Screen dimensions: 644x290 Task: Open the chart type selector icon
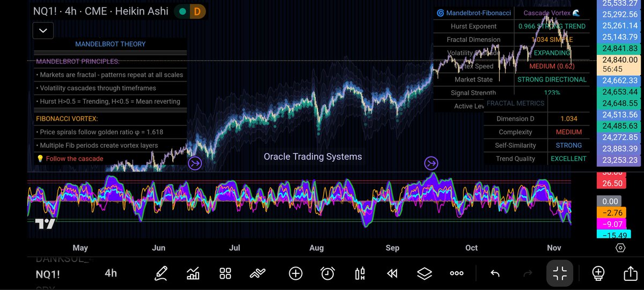193,273
